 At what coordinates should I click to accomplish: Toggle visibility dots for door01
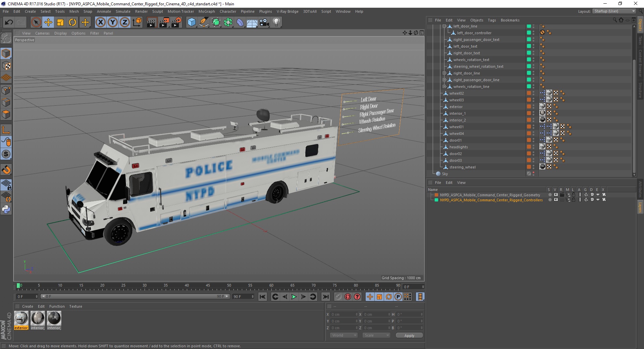[x=533, y=140]
